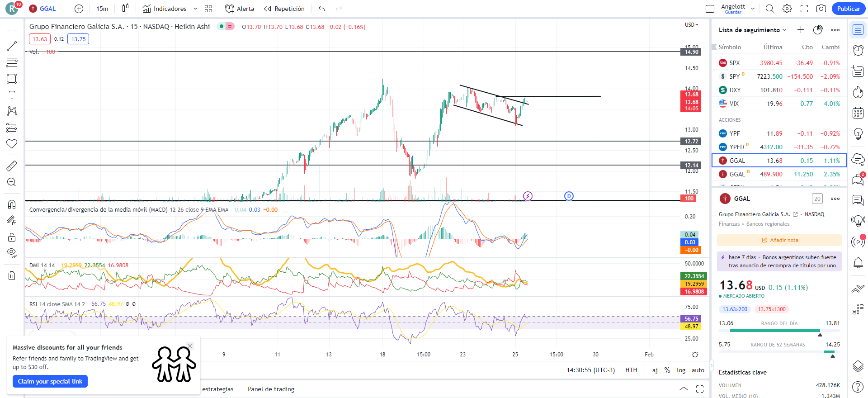Toggle percent scale on the chart
The image size is (868, 398).
pyautogui.click(x=667, y=370)
